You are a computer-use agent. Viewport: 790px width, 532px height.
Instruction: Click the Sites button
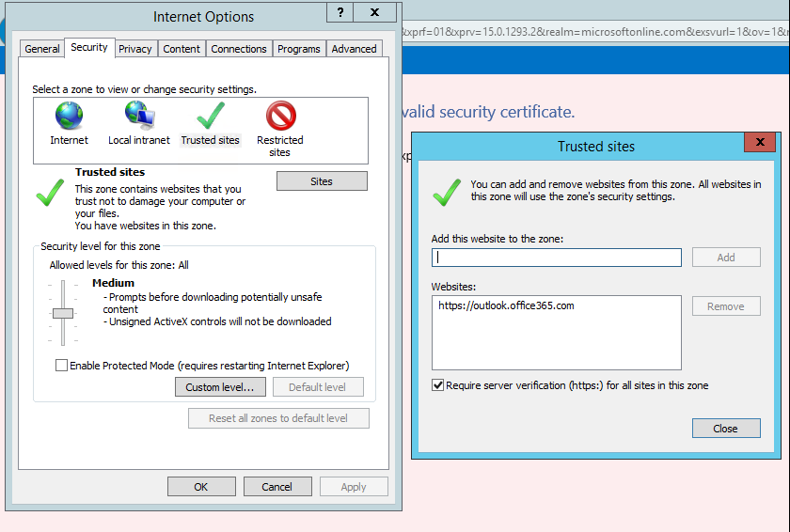(x=322, y=181)
